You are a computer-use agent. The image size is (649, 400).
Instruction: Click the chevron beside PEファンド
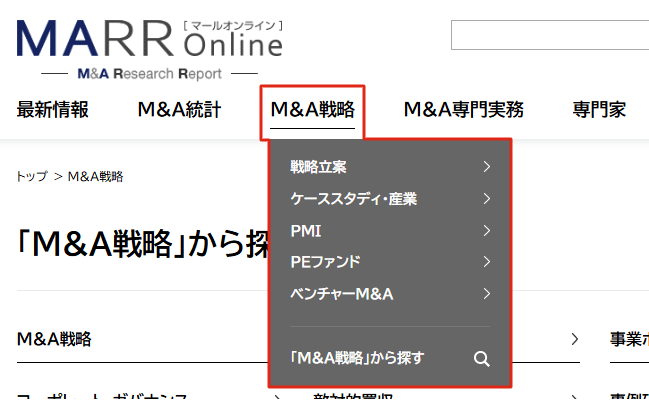click(487, 262)
